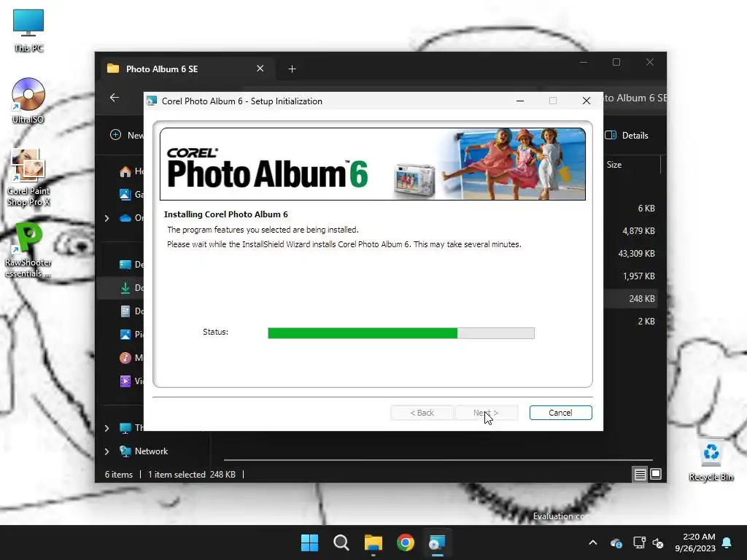Screen dimensions: 747x560
Task: Click the disabled Back button
Action: coord(422,413)
